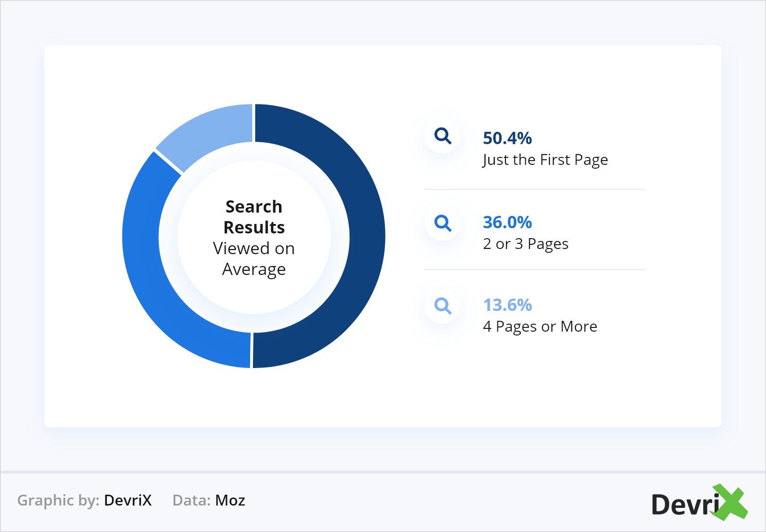Click the green X in the DevriX logo

pyautogui.click(x=730, y=502)
